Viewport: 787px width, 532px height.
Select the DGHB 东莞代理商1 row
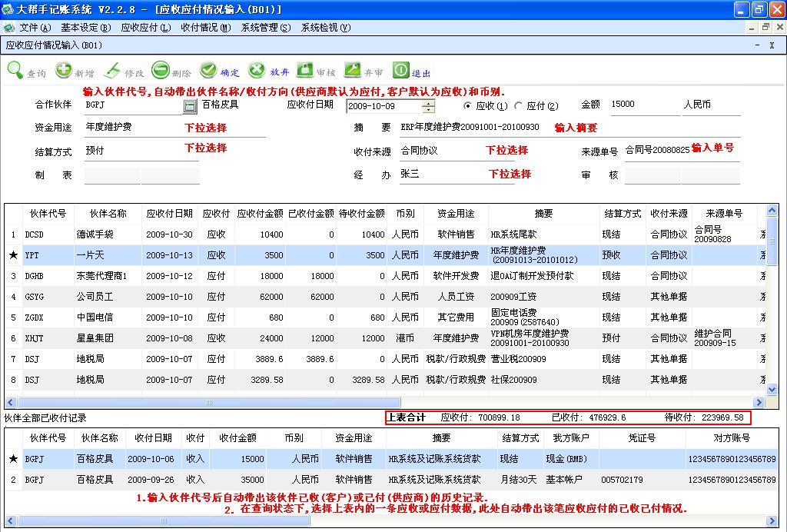pyautogui.click(x=386, y=276)
